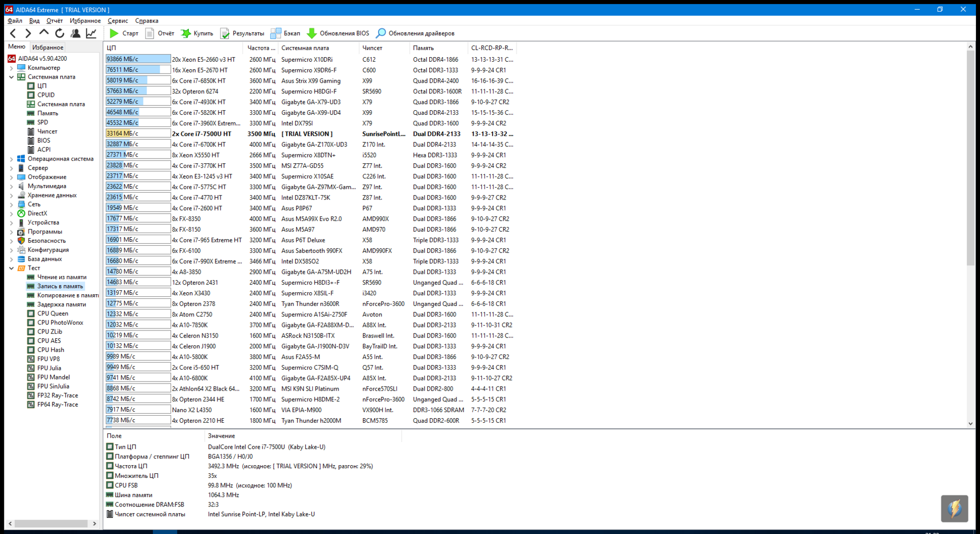
Task: Expand the Компьютер tree node
Action: pos(11,68)
